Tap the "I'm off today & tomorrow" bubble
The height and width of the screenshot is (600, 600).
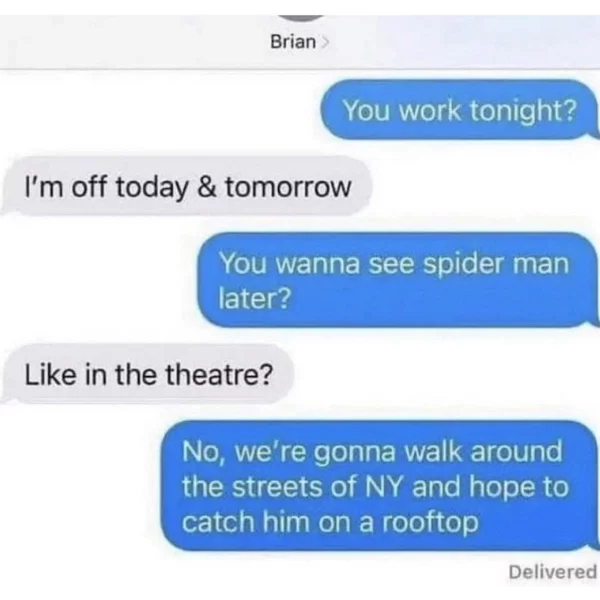tap(187, 187)
